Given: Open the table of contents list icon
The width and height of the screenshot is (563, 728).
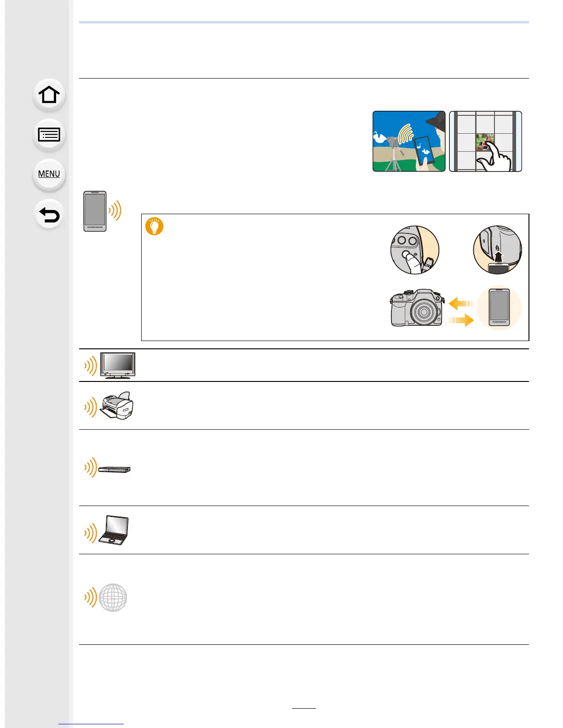Looking at the screenshot, I should (49, 135).
